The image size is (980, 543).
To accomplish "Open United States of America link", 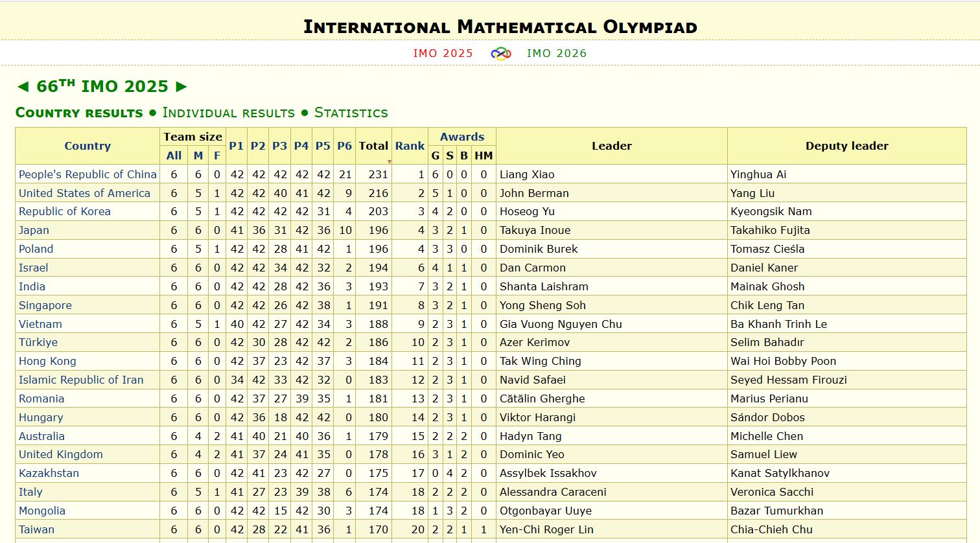I will pos(84,193).
